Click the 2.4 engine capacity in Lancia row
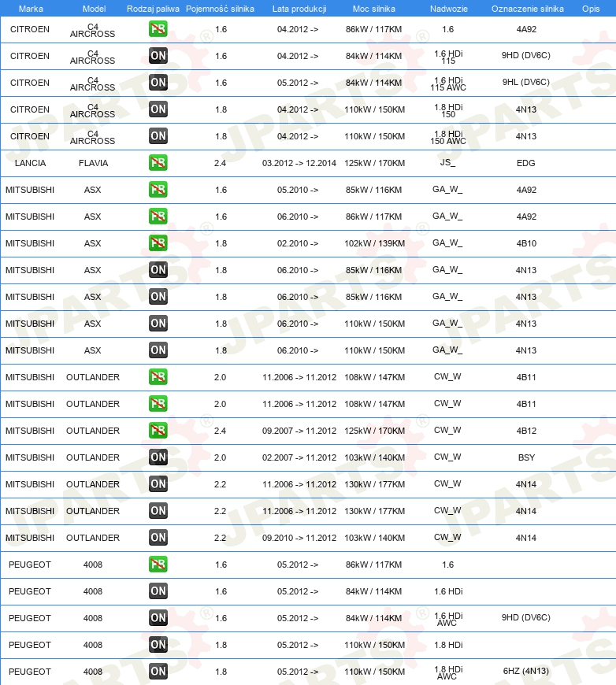The height and width of the screenshot is (685, 616). coord(220,163)
